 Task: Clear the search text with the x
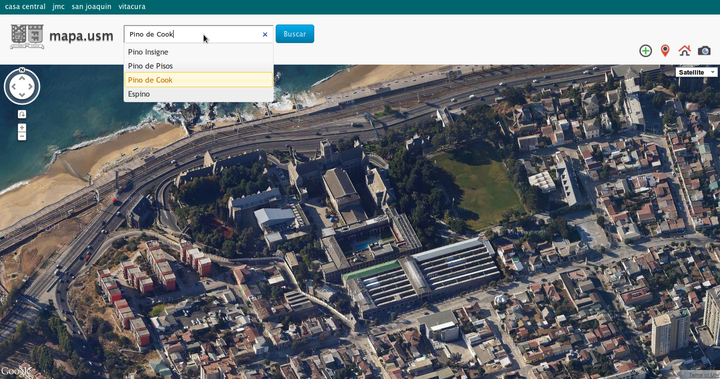coord(265,34)
